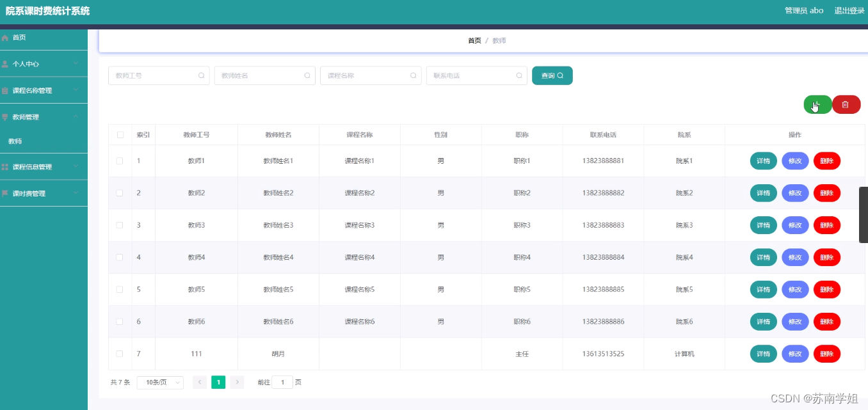Viewport: 868px width, 410px height.
Task: Check the checkbox for row 教师1
Action: pyautogui.click(x=120, y=161)
